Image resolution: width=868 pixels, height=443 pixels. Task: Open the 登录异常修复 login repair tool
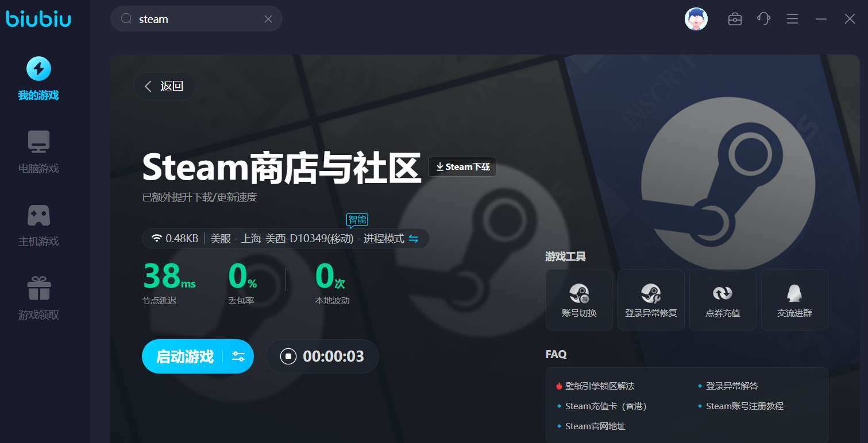tap(651, 300)
